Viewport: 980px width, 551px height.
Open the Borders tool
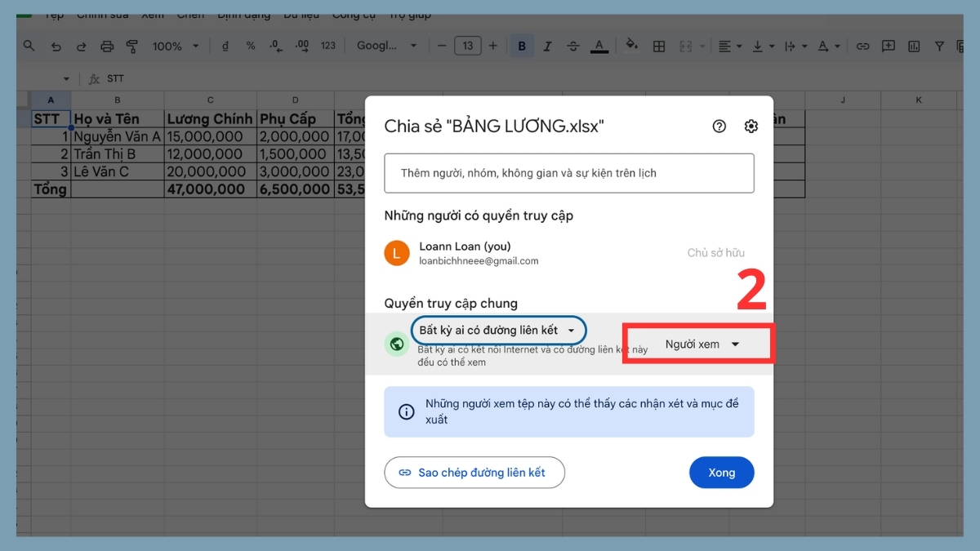click(659, 47)
